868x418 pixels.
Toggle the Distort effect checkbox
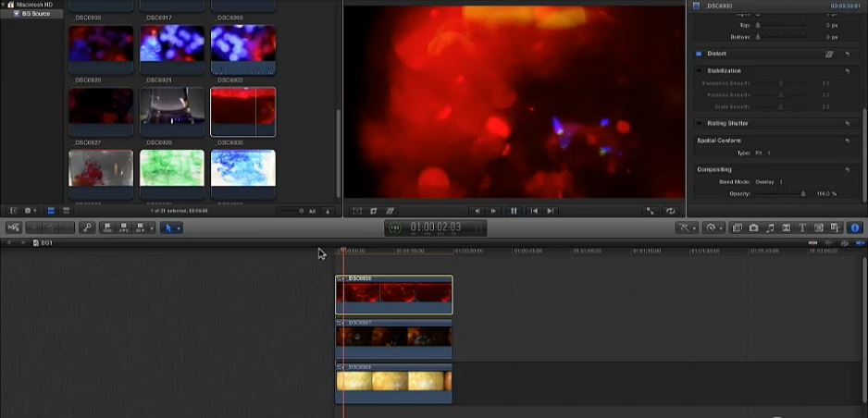[x=699, y=54]
